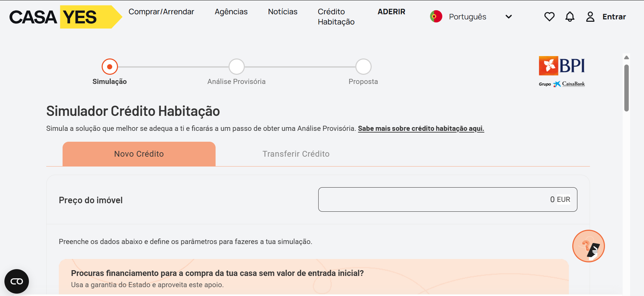Select the Novo Crédito tab
644x296 pixels.
click(139, 154)
